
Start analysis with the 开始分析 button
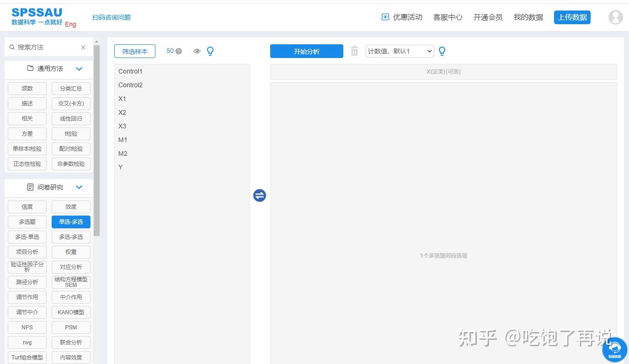pos(306,51)
